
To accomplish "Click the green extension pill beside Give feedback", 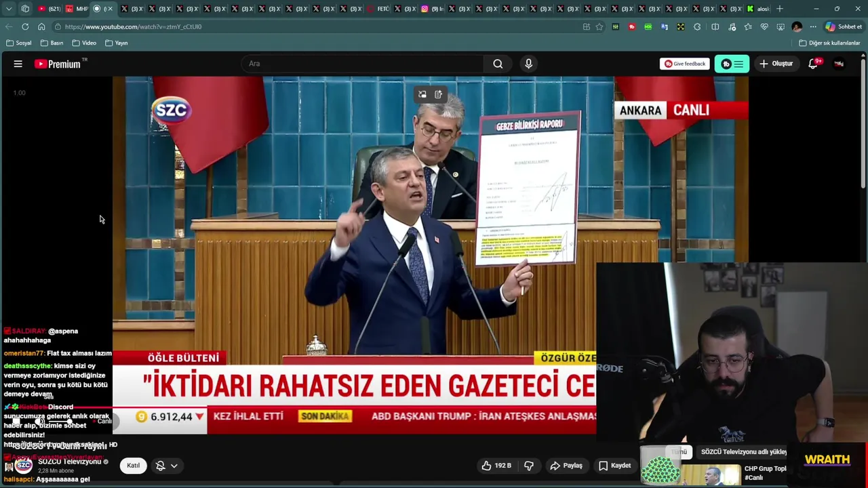I will [x=732, y=64].
